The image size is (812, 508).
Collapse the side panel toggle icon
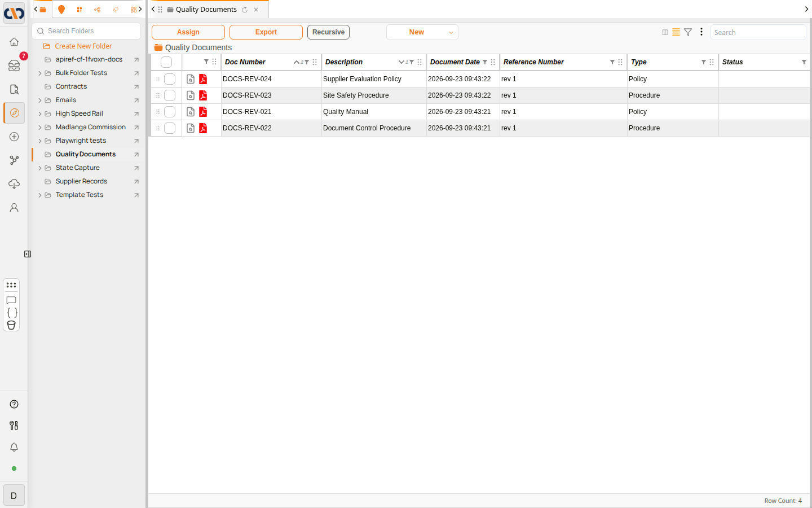28,254
